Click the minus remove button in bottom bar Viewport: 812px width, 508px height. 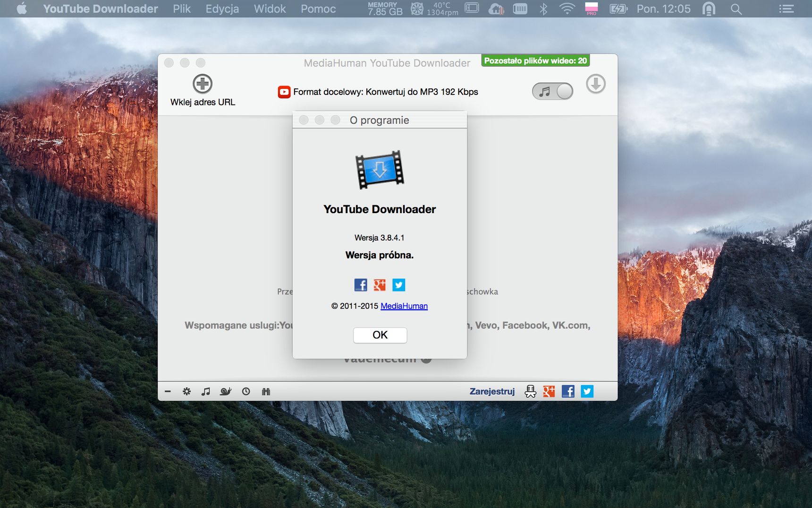168,391
